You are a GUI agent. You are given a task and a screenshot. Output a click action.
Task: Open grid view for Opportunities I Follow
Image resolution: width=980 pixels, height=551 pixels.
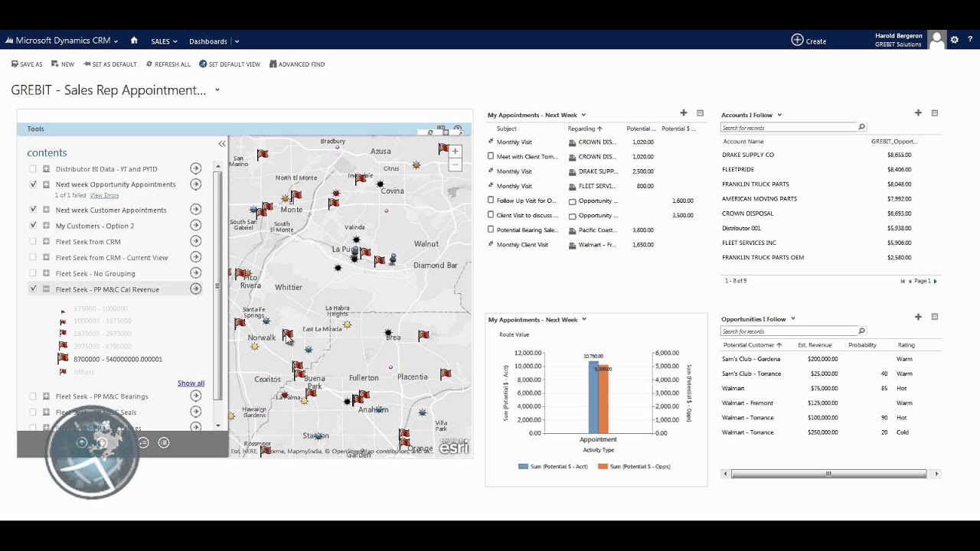click(934, 317)
